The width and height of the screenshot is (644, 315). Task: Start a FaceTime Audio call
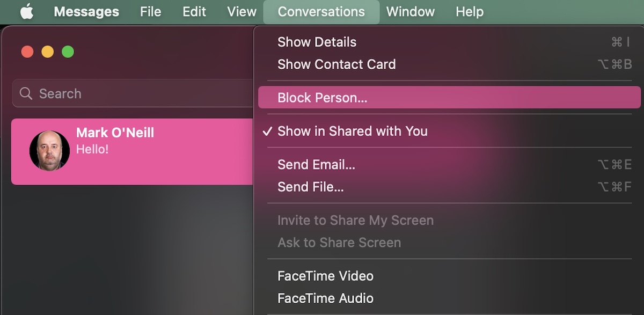coord(325,298)
